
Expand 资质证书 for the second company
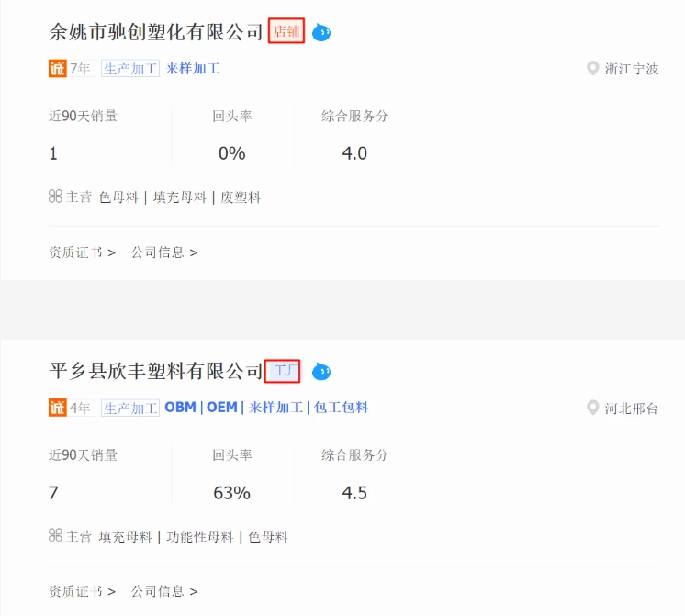82,591
